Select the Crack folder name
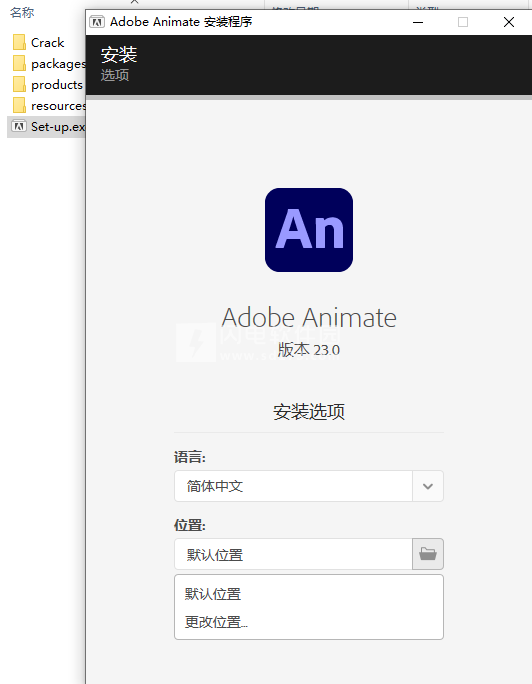Screen dimensions: 532x684 click(x=48, y=43)
